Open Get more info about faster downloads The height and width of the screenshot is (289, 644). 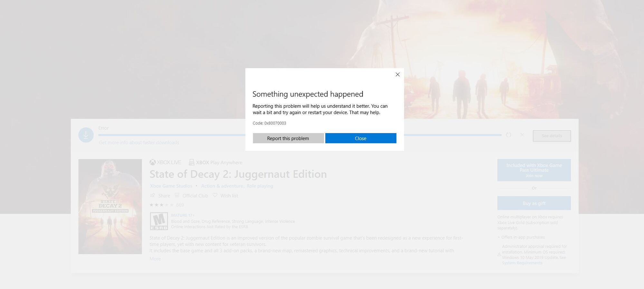click(x=139, y=142)
